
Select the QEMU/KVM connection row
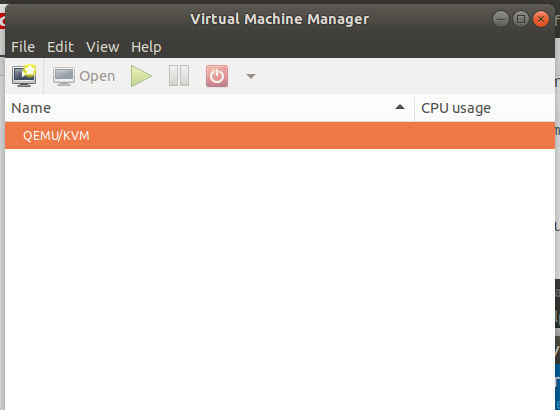(280, 135)
